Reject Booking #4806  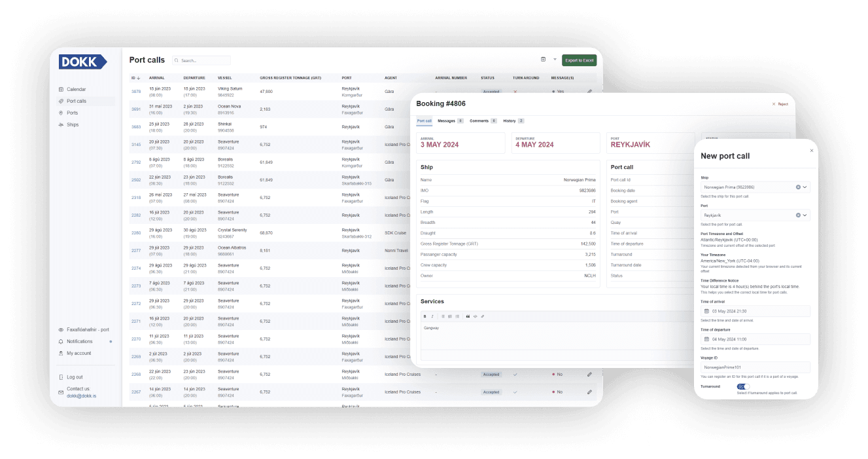[x=780, y=104]
